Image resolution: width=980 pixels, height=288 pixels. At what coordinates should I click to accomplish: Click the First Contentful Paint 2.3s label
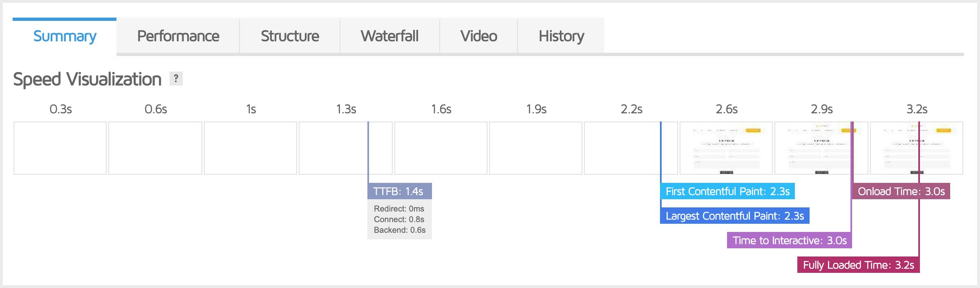coord(727,191)
